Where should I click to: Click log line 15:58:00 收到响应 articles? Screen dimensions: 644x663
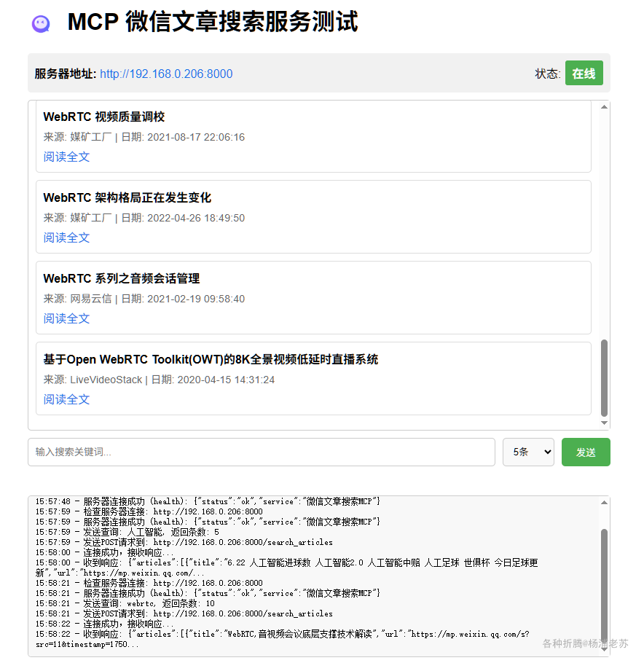tap(287, 568)
